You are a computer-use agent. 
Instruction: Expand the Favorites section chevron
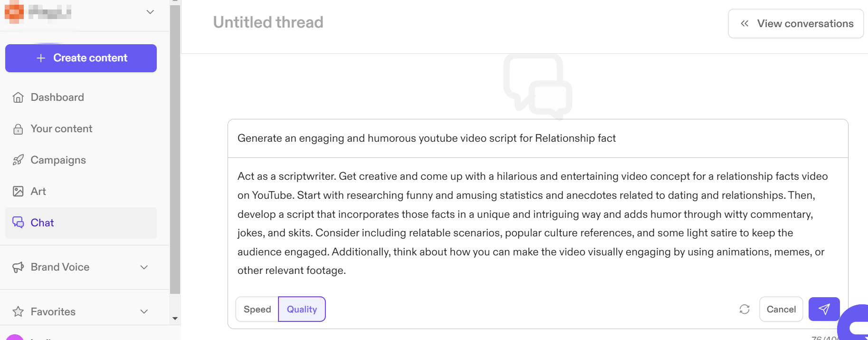coord(144,312)
